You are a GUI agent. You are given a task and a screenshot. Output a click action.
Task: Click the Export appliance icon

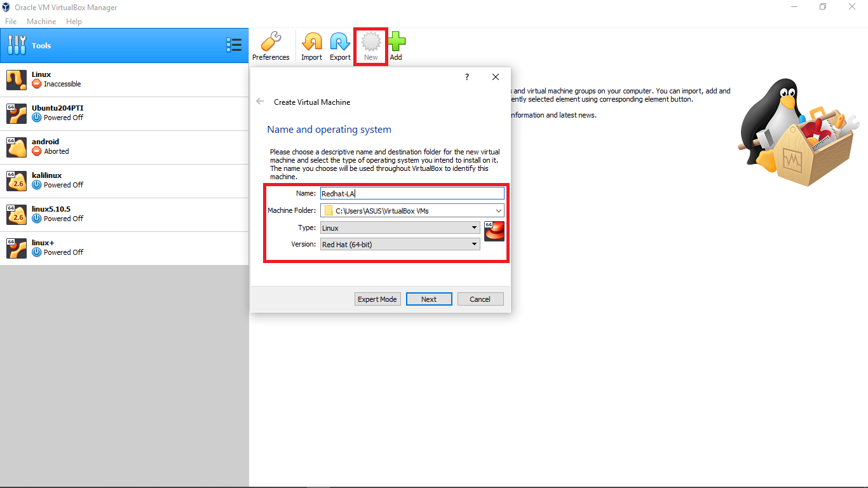point(340,42)
